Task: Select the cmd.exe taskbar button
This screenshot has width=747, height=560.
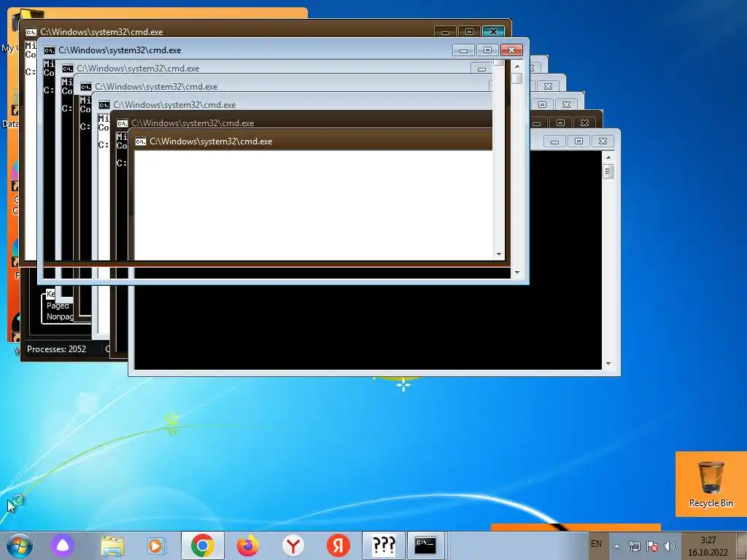Action: [x=425, y=545]
